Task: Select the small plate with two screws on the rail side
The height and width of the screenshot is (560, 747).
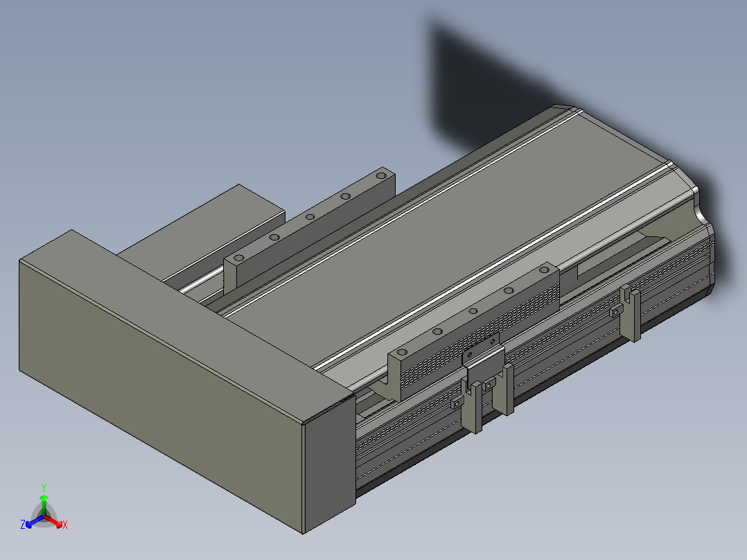Action: click(481, 349)
